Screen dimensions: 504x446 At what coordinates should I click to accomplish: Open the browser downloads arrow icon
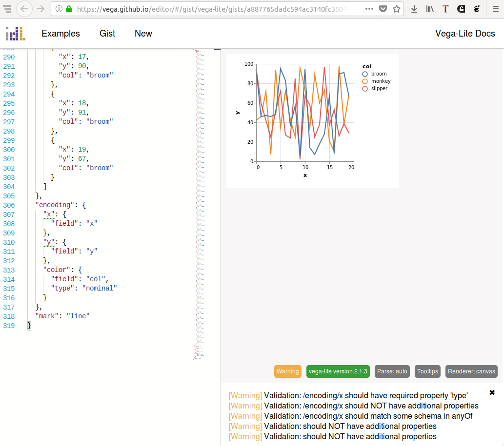click(x=414, y=9)
